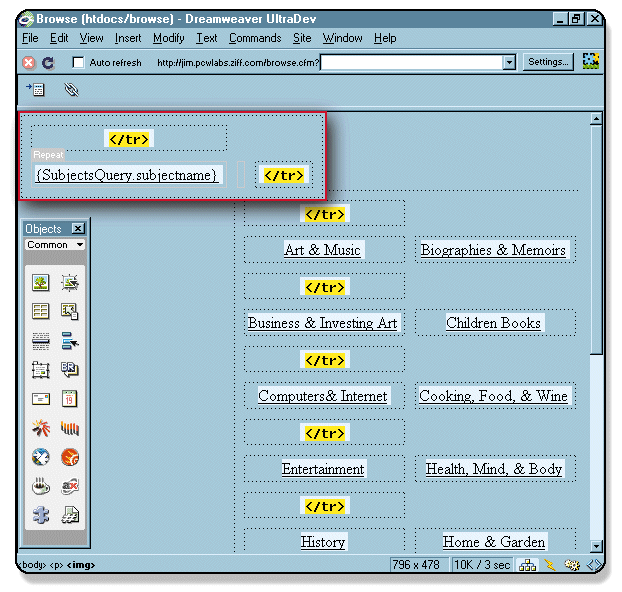This screenshot has width=622, height=592.
Task: Insert Flash movie icon
Action: coord(41,428)
